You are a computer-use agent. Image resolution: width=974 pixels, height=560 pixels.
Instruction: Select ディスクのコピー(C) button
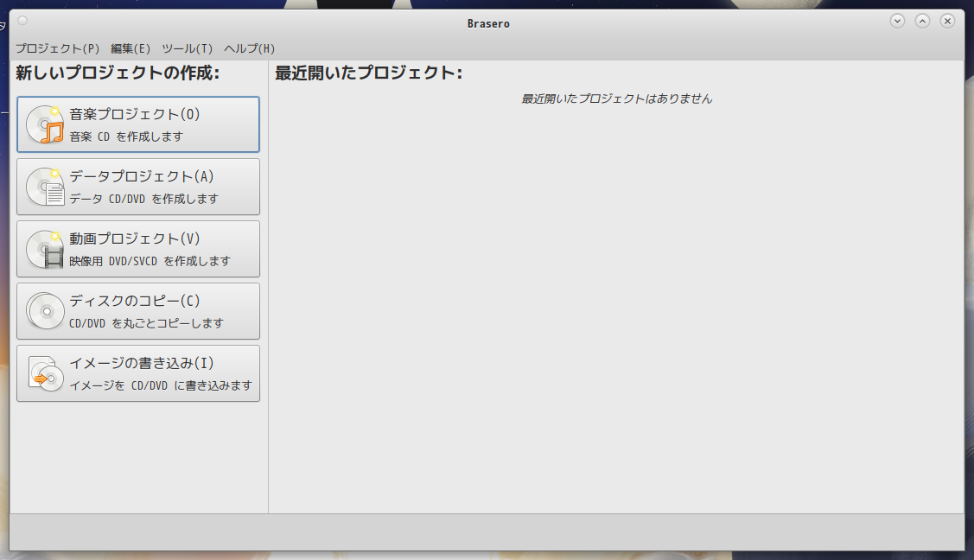(138, 311)
